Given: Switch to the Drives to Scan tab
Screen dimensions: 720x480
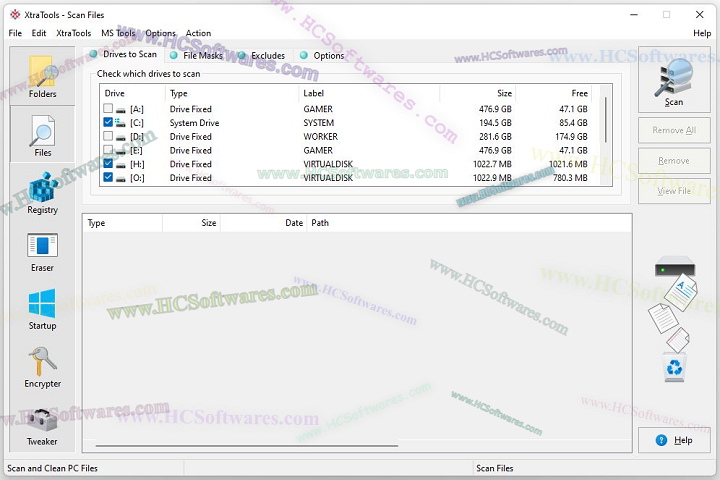Looking at the screenshot, I should [x=123, y=54].
